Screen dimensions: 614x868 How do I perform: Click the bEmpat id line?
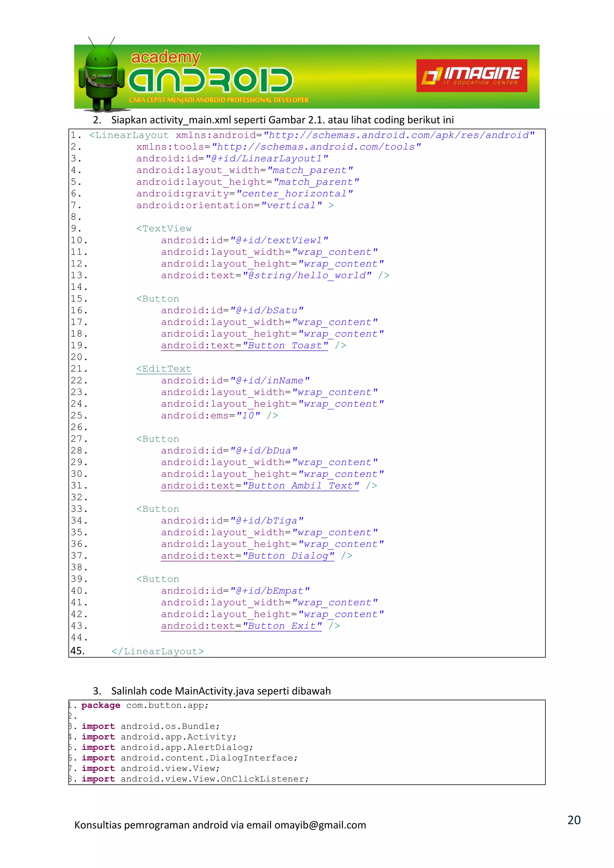pos(235,591)
